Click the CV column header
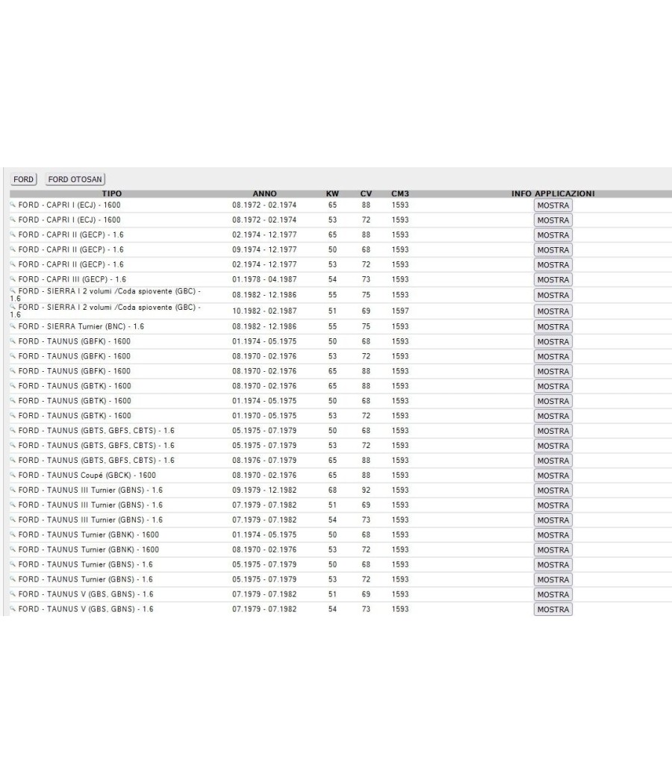Screen dimensions: 672x784 click(366, 193)
